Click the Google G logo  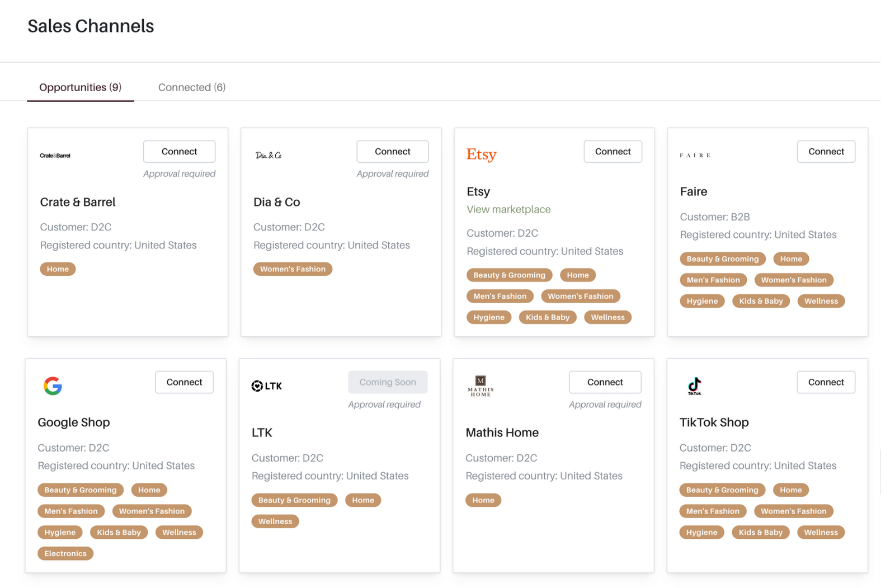[53, 385]
